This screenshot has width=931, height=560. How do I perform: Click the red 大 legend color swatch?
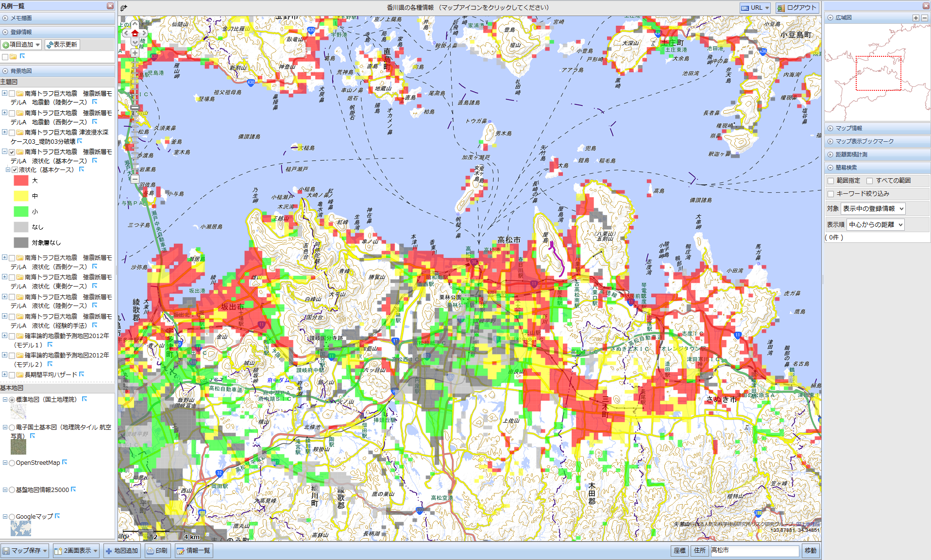(21, 181)
